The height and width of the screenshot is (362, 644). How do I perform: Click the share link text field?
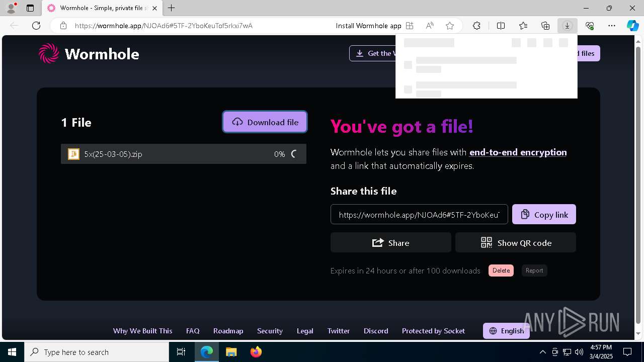[x=419, y=214]
